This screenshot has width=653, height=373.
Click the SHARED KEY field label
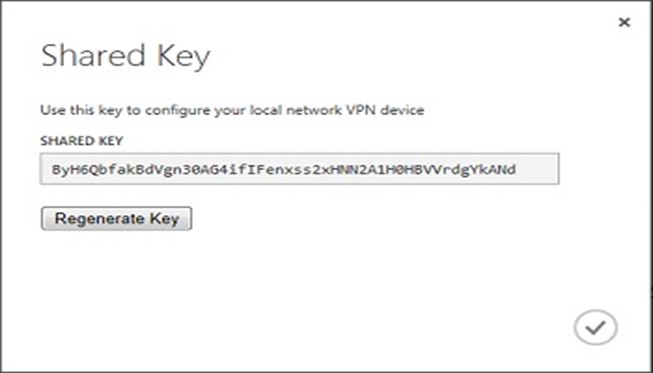82,141
